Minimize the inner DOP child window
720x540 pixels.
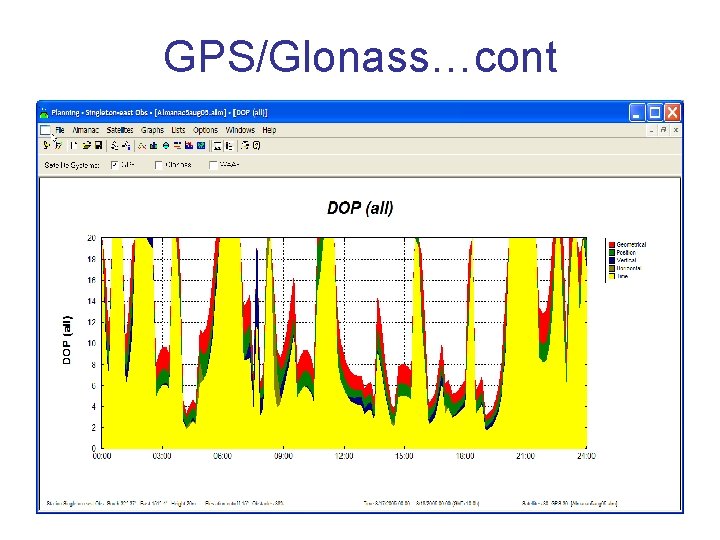click(x=651, y=130)
